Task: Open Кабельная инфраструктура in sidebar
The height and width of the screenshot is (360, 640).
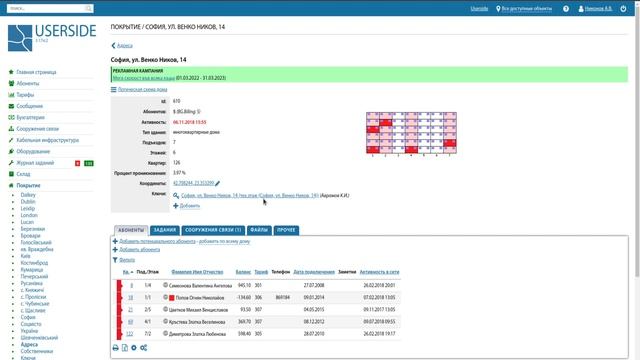Action: 48,140
